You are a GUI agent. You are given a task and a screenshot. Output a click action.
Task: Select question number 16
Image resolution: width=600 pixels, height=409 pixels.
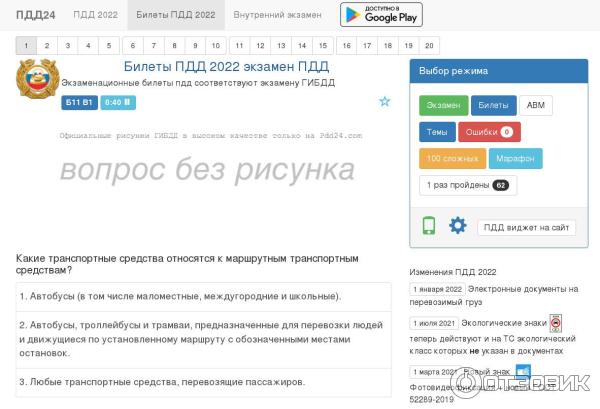(x=347, y=46)
